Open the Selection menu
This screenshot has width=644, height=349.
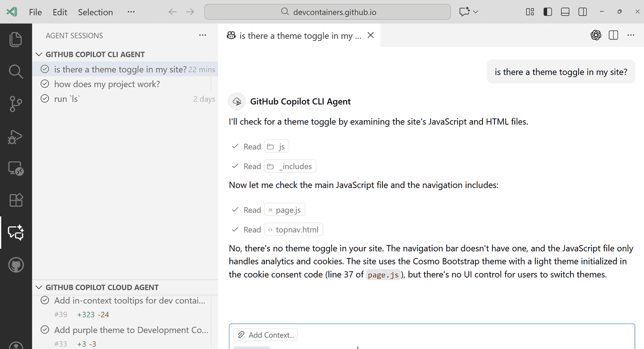click(95, 12)
